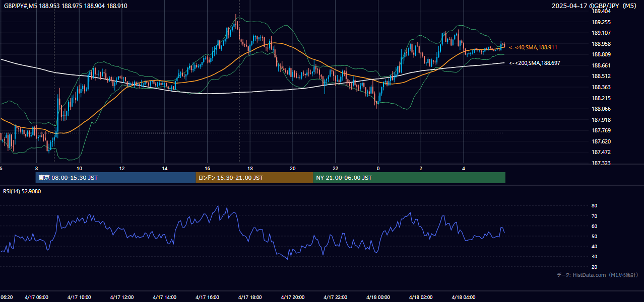This screenshot has height=302, width=644.
Task: Click hour marker 14 below the price chart
Action: tap(164, 168)
